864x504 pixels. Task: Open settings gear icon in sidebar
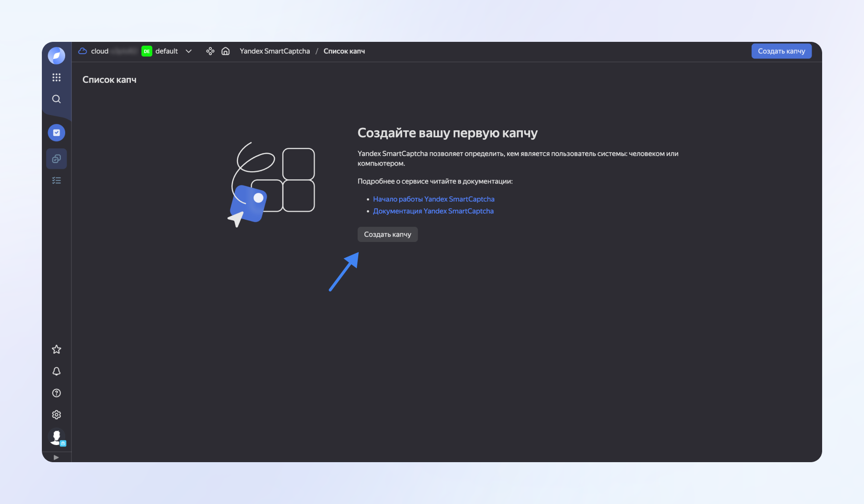pos(56,415)
